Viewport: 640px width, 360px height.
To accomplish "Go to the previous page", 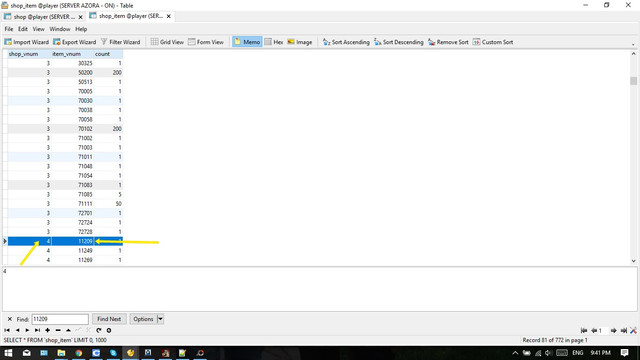I will click(x=594, y=331).
